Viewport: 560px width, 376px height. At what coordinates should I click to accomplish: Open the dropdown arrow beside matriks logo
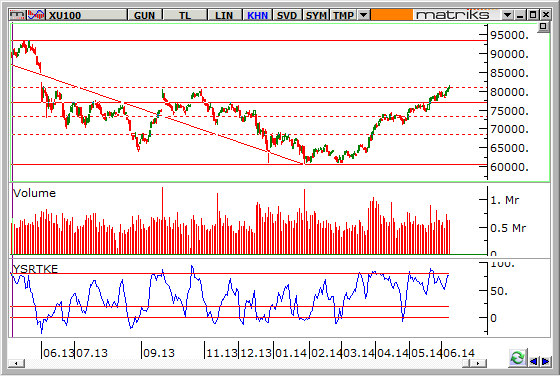point(507,15)
